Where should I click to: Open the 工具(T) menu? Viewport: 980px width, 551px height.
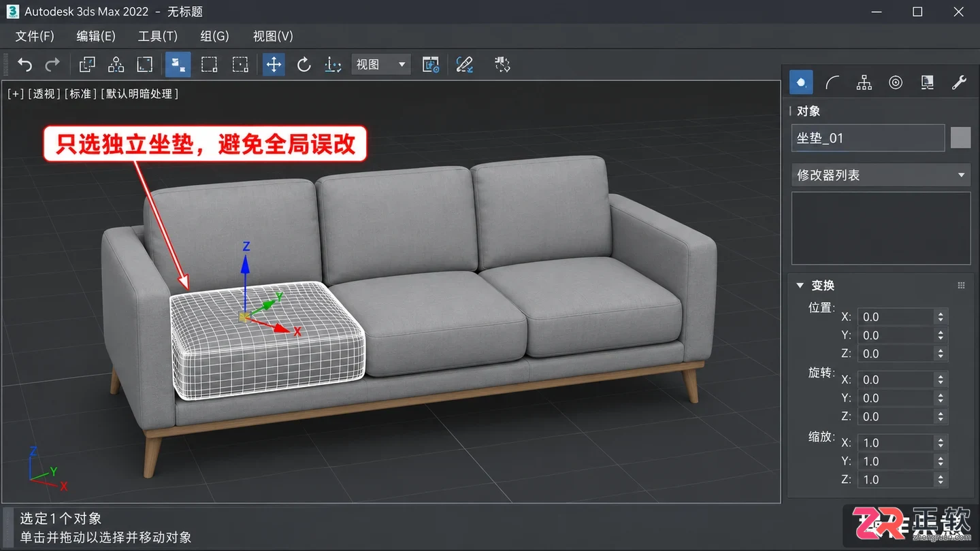coord(157,36)
